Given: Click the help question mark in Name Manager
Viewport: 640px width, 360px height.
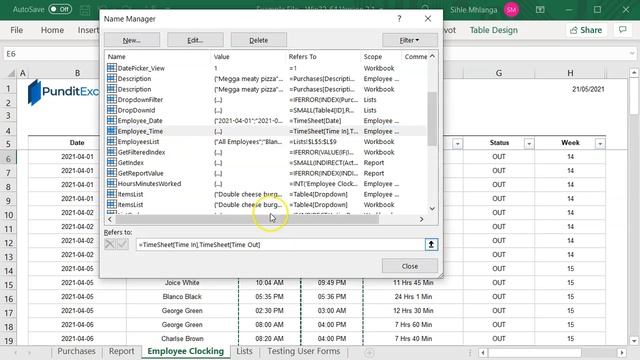Looking at the screenshot, I should [399, 19].
